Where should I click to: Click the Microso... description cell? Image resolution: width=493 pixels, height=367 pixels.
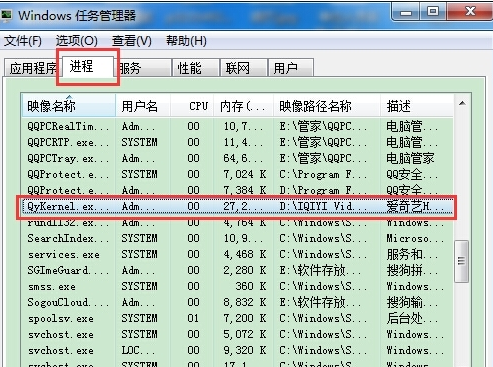[x=415, y=238]
